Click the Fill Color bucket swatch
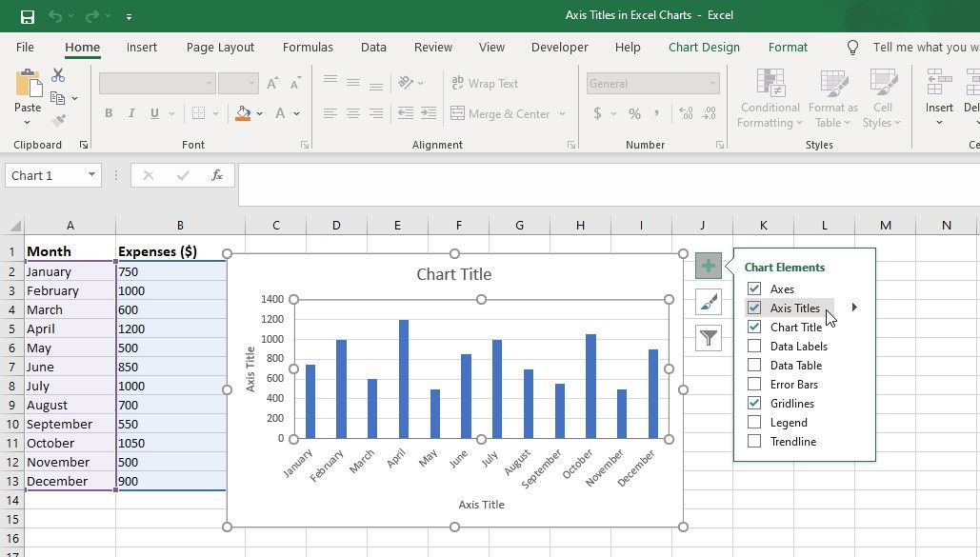Viewport: 980px width, 557px height. click(x=244, y=113)
